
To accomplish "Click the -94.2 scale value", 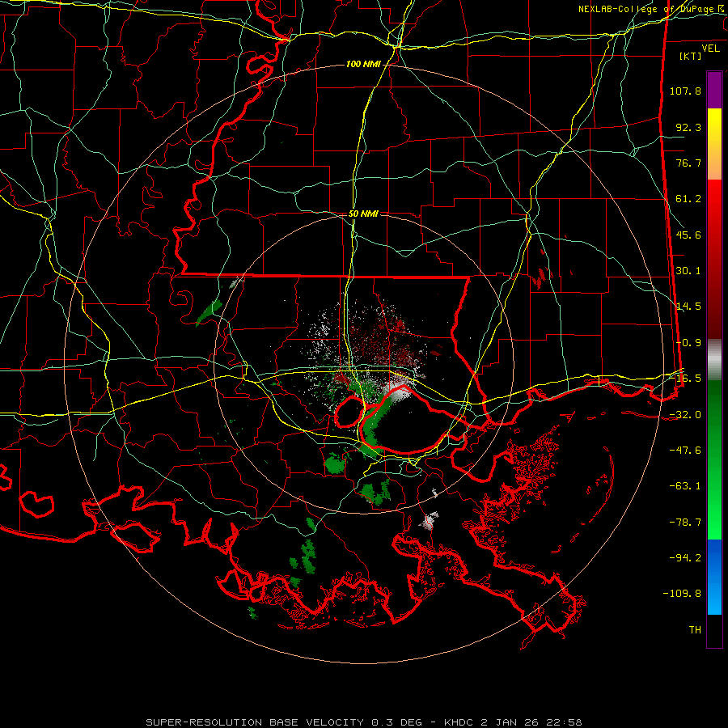I will 685,558.
